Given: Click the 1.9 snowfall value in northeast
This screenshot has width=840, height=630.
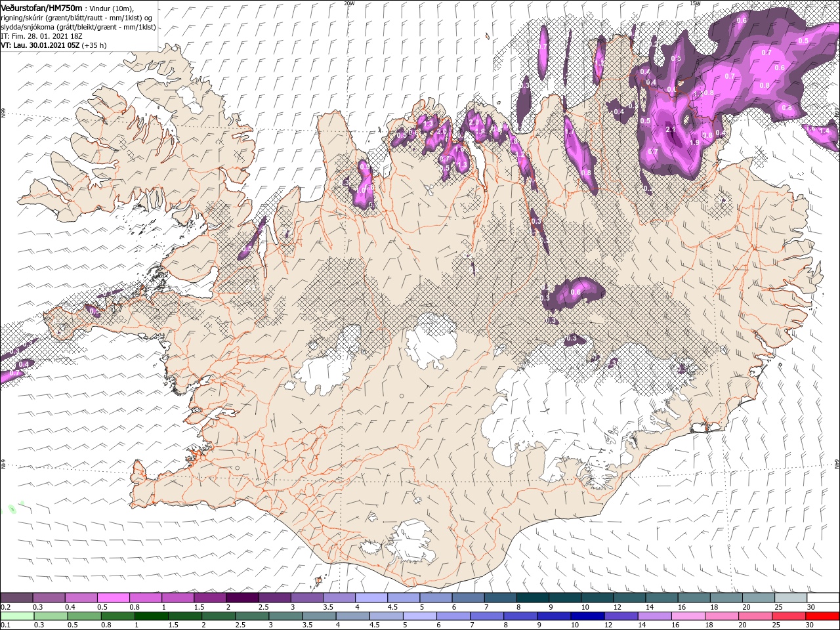Looking at the screenshot, I should 694,142.
